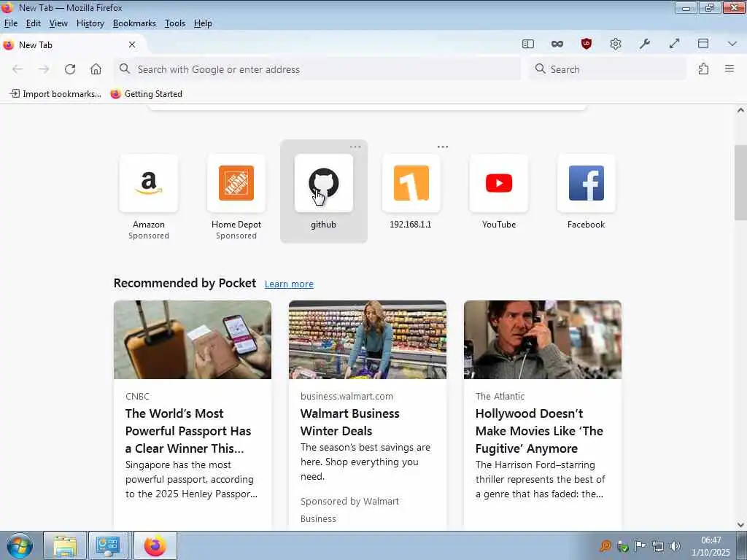Open the Windows Start button
747x560 pixels.
pyautogui.click(x=20, y=545)
